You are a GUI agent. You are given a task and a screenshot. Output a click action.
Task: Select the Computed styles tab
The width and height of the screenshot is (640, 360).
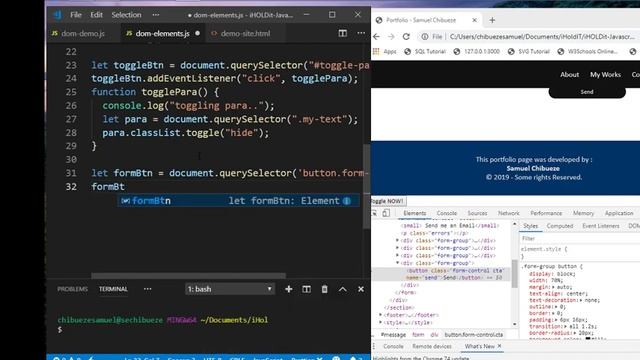pyautogui.click(x=560, y=226)
